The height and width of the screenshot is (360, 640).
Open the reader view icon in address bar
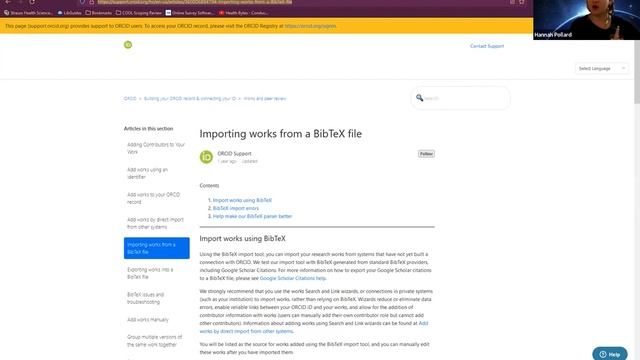tap(512, 2)
